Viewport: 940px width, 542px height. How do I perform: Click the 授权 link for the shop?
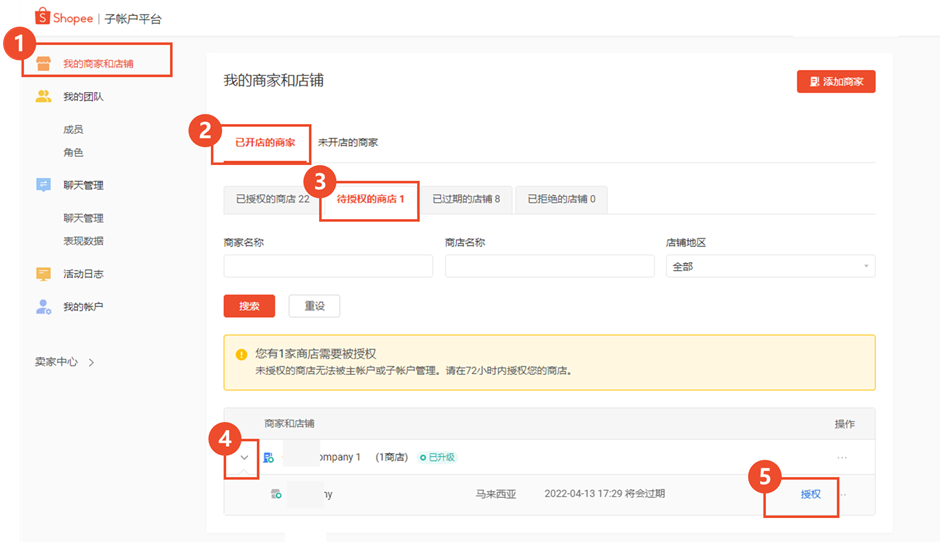pos(810,494)
